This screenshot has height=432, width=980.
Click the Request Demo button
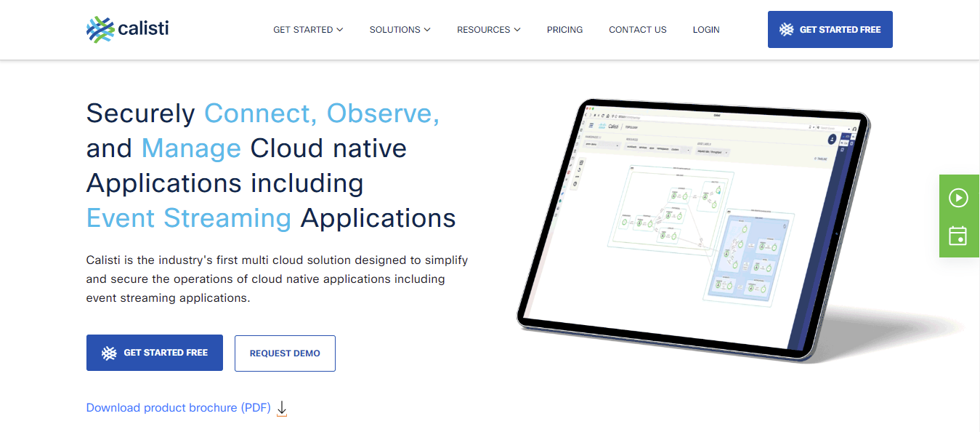click(x=285, y=353)
